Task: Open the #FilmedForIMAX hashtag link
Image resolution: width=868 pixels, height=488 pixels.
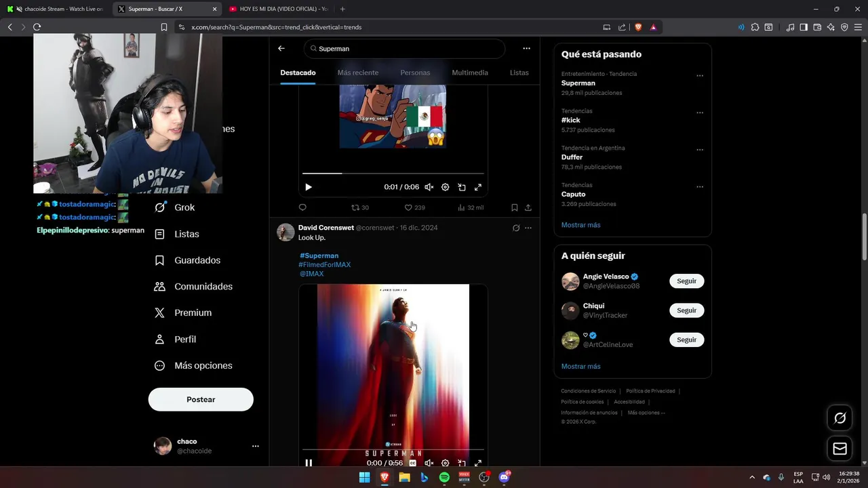Action: (325, 264)
